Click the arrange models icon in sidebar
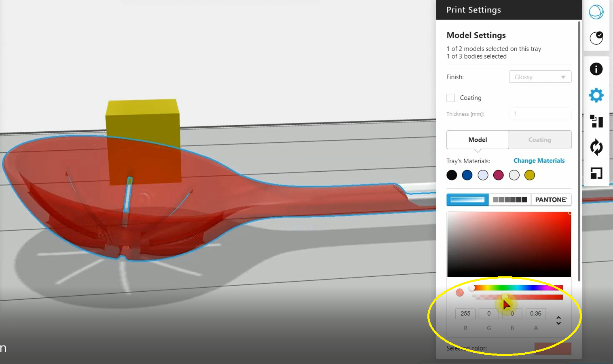 click(596, 121)
